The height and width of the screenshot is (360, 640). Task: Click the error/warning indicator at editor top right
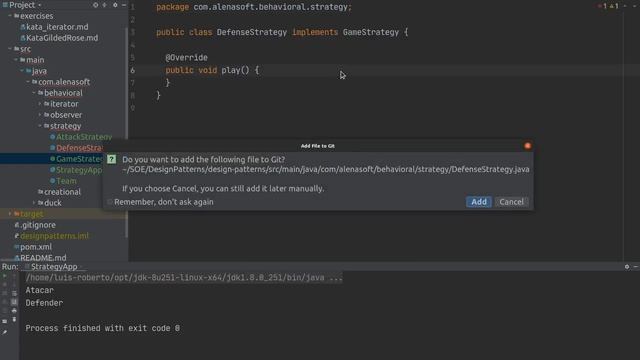(x=608, y=6)
